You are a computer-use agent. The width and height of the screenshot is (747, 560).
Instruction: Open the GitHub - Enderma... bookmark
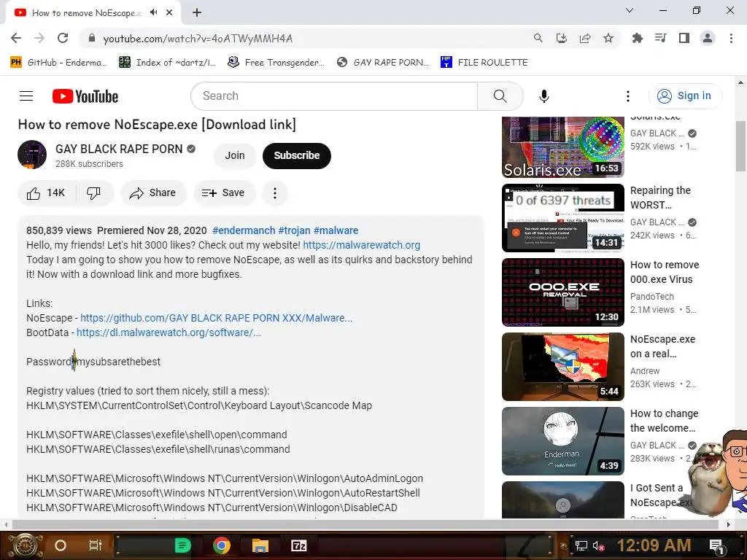click(58, 63)
